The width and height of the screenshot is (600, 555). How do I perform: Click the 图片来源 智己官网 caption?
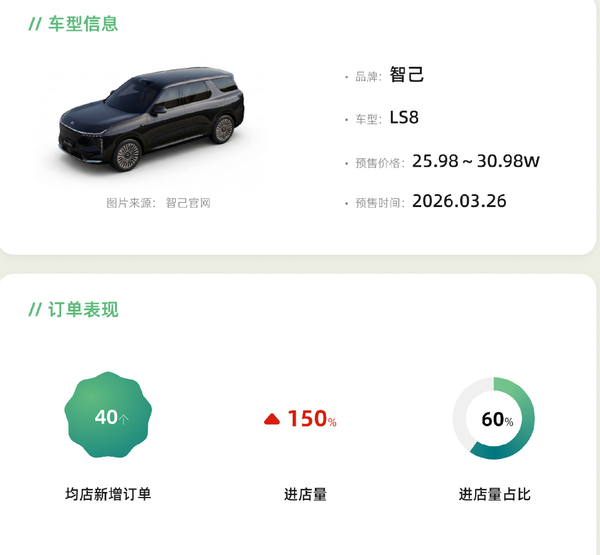point(158,203)
